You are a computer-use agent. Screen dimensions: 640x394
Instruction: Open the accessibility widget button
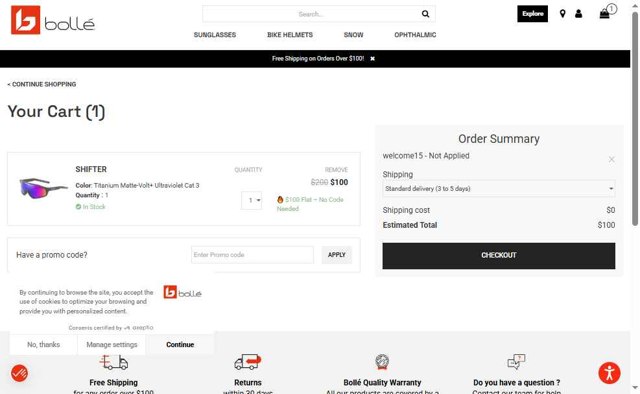pos(609,373)
